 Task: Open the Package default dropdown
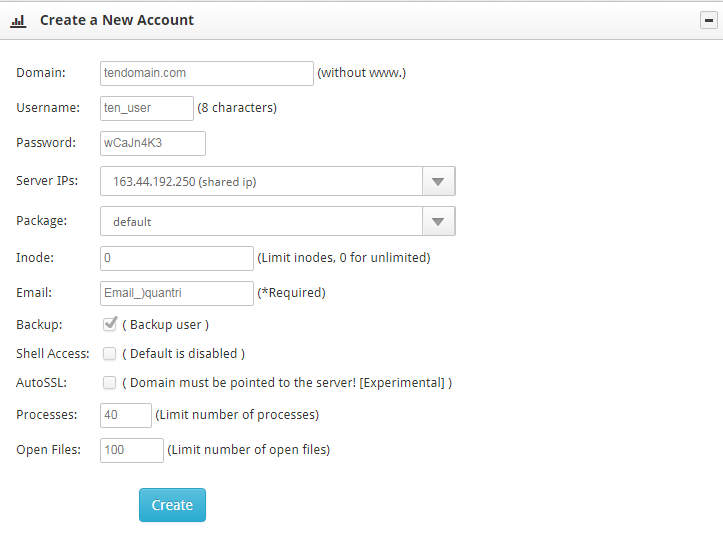point(278,221)
